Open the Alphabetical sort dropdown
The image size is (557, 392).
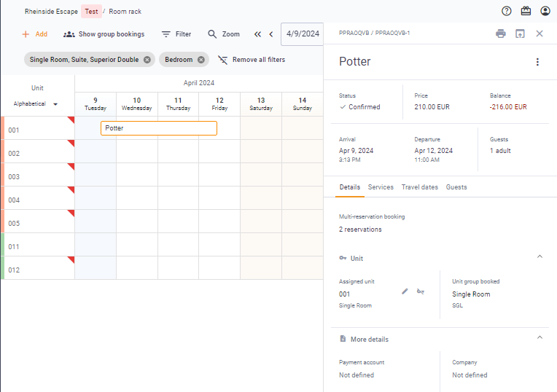click(x=36, y=104)
